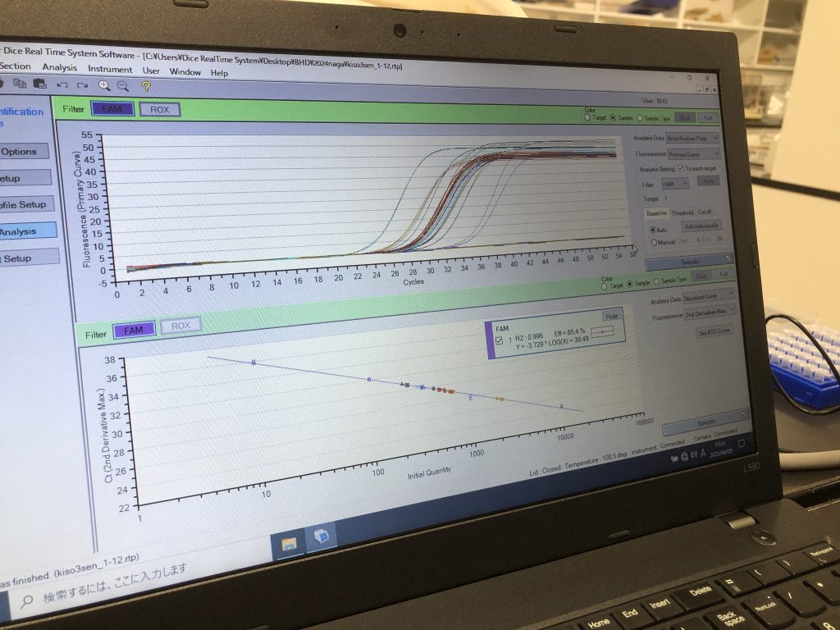Screen dimensions: 840x630
Task: Open help with the yellow question mark icon
Action: 146,86
